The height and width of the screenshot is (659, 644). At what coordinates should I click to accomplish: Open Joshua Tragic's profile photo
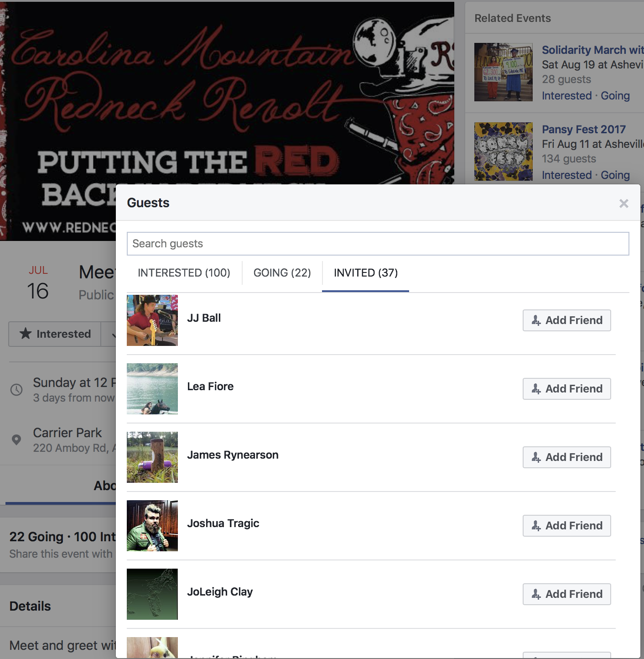152,526
